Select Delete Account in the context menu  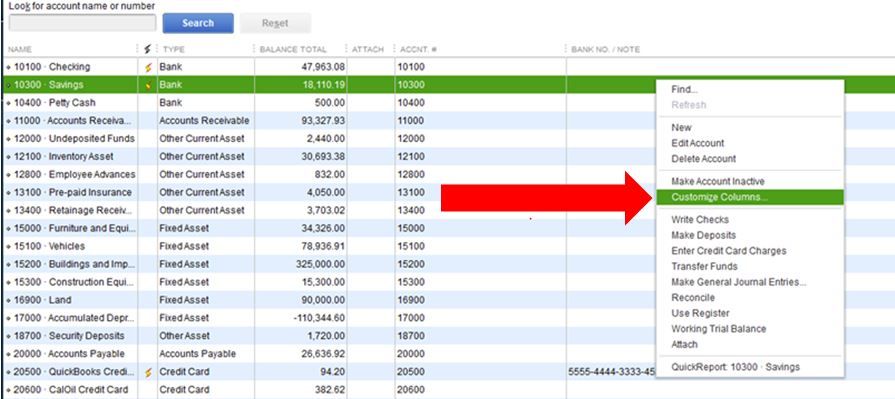click(x=703, y=159)
